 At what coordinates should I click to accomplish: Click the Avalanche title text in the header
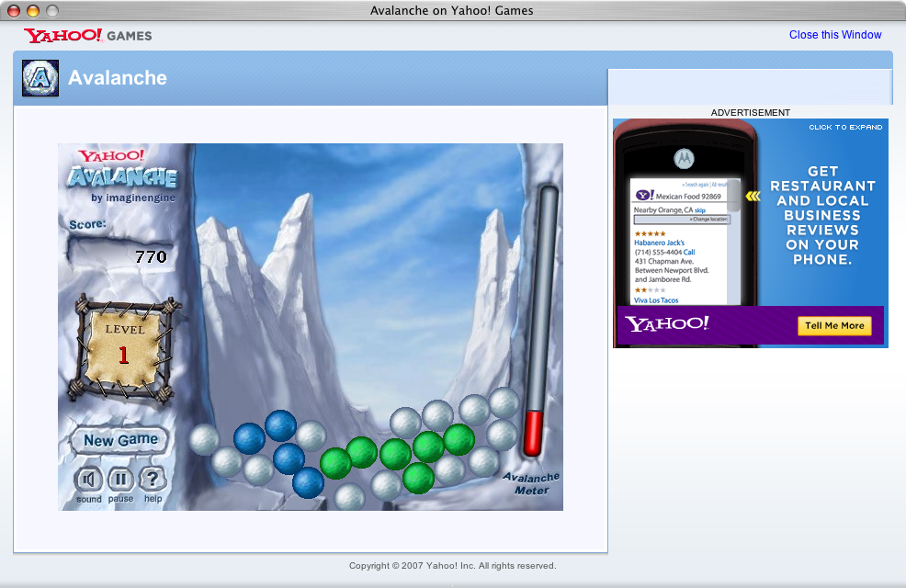(118, 78)
